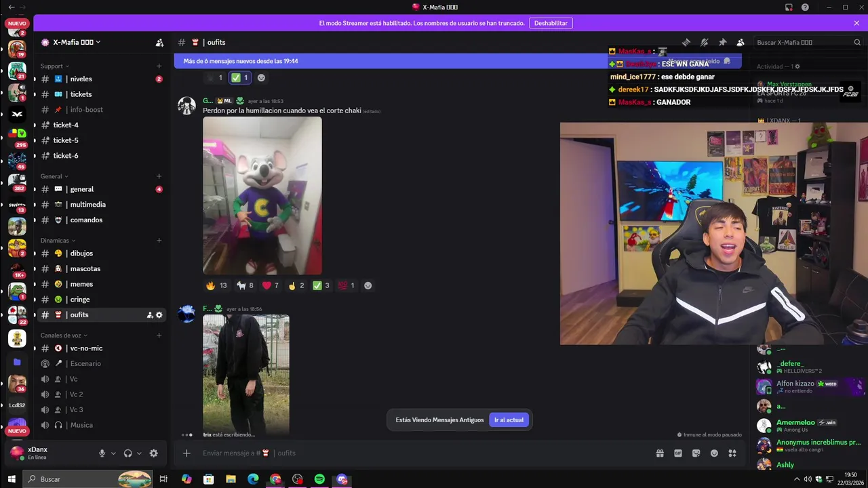Open the general text channel
The height and width of the screenshot is (488, 868).
pos(102,189)
